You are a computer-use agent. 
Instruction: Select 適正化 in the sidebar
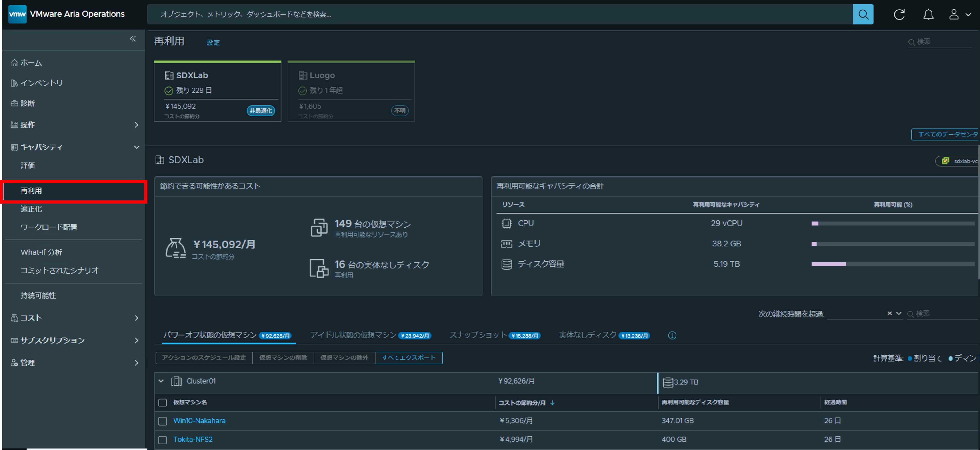31,209
